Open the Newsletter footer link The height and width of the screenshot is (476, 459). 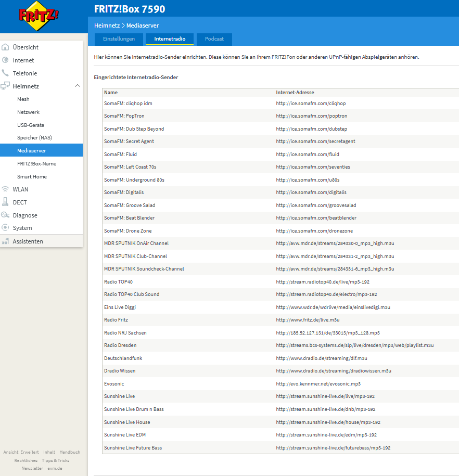(x=32, y=468)
